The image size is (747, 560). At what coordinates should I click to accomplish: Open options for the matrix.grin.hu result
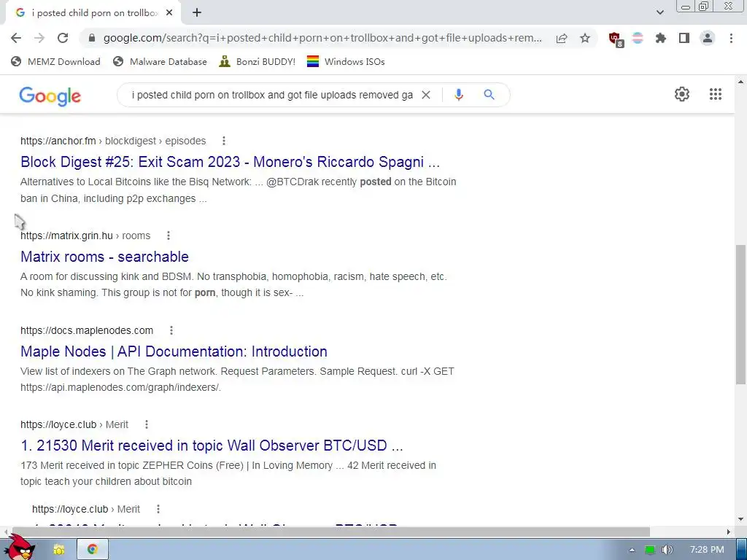pos(169,236)
